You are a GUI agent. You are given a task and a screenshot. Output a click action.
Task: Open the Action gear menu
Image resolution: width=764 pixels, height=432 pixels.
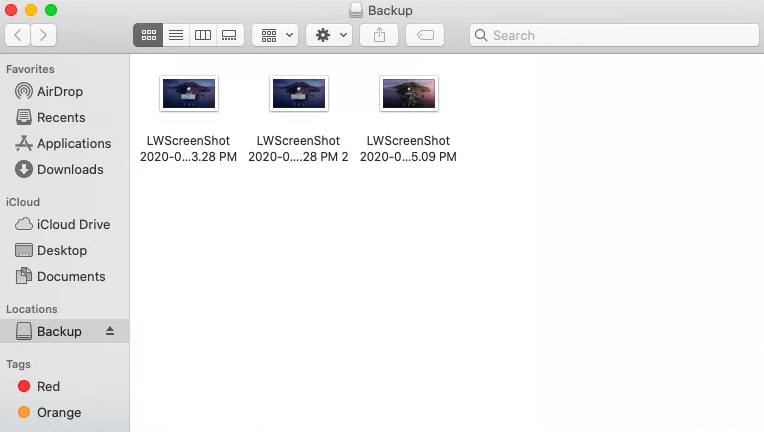329,35
